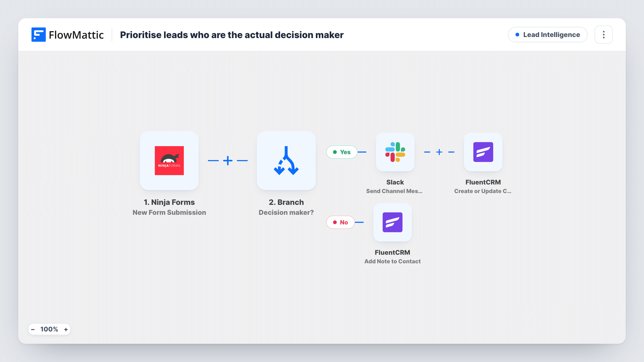Open the three-dot options menu

coord(604,35)
